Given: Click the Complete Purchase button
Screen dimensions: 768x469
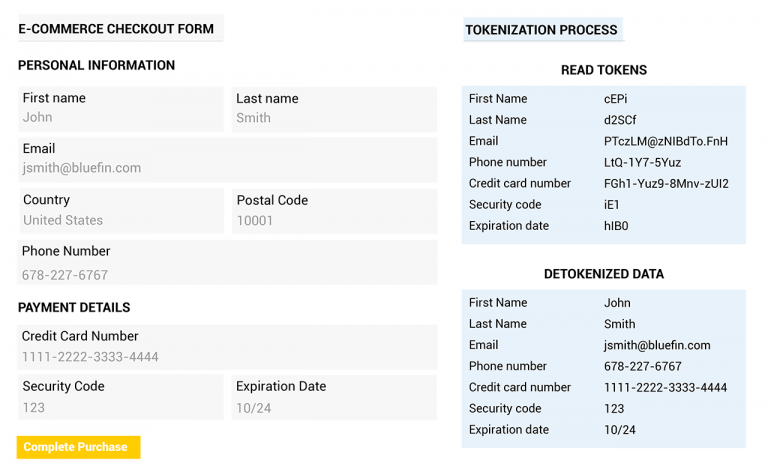Looking at the screenshot, I should 78,447.
